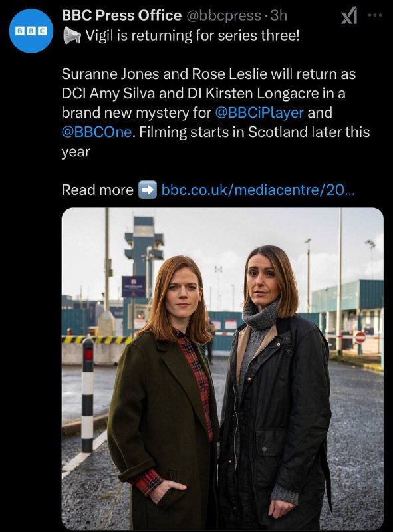Open the three-dot more options menu
Image resolution: width=393 pixels, height=532 pixels.
pos(375,15)
